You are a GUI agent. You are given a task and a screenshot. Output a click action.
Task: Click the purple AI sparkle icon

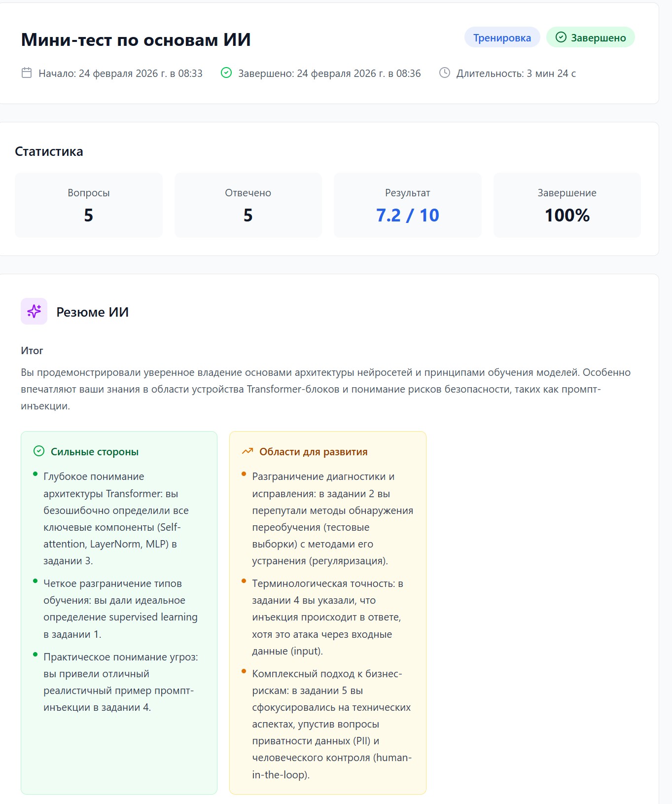[x=34, y=311]
